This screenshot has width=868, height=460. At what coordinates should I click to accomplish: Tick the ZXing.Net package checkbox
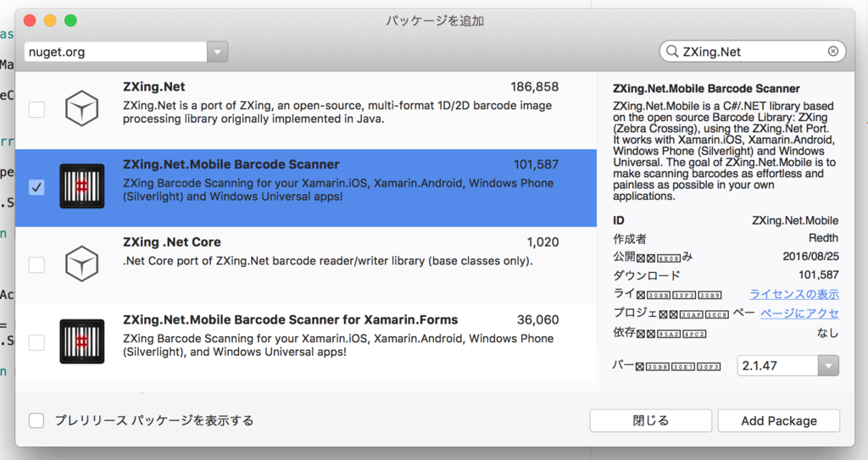[36, 109]
